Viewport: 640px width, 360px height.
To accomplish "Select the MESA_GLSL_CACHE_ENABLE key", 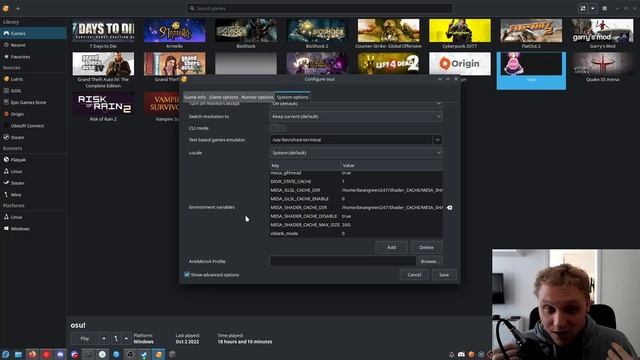I will [x=299, y=199].
